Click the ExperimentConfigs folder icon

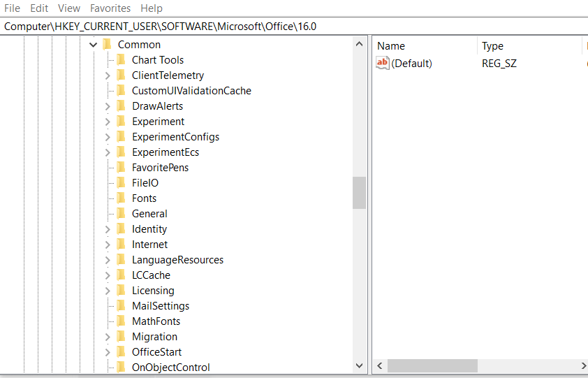click(121, 137)
